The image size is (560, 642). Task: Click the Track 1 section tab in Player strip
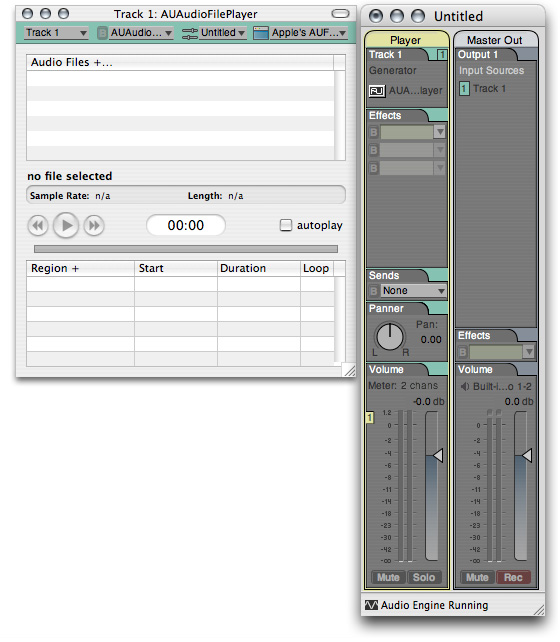[398, 55]
